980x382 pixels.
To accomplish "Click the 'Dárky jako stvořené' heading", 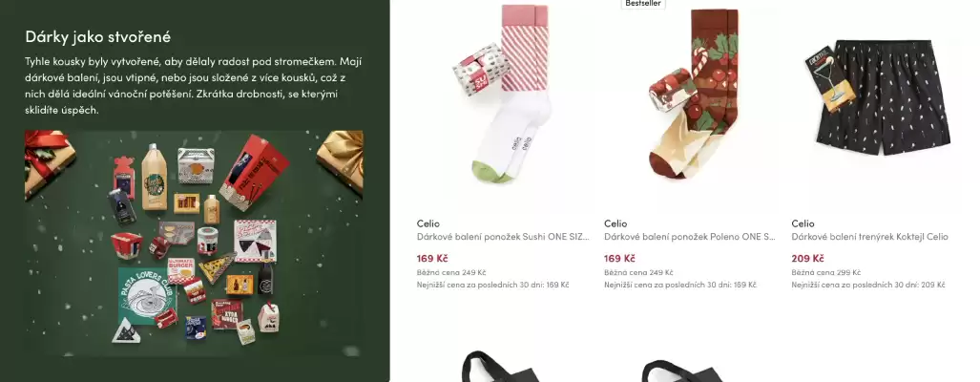I will coord(97,36).
